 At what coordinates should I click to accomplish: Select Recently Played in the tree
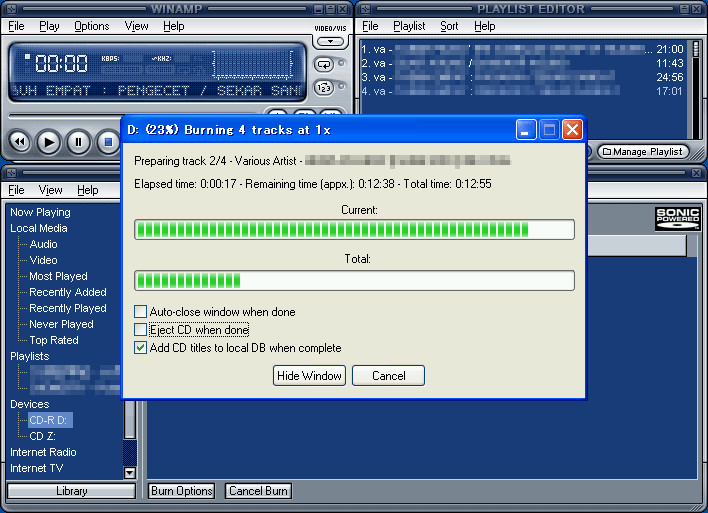point(68,308)
